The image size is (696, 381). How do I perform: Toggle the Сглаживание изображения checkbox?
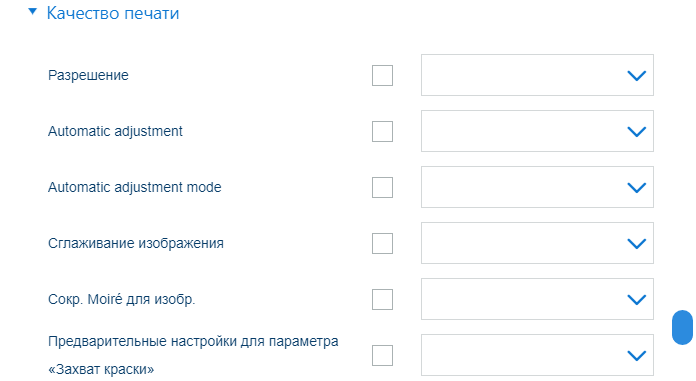click(382, 243)
